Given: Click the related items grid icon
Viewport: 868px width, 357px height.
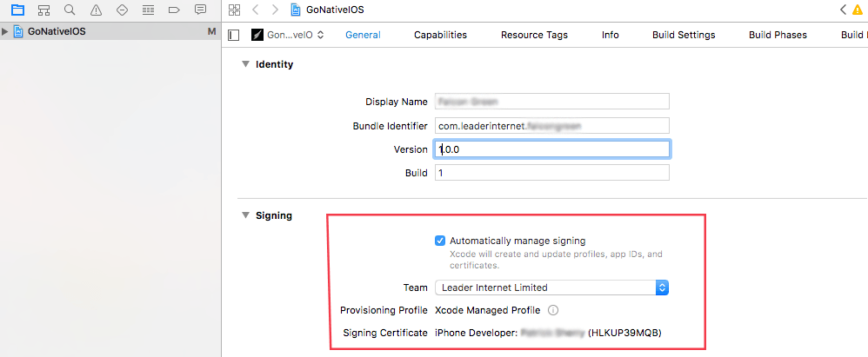Looking at the screenshot, I should (234, 10).
